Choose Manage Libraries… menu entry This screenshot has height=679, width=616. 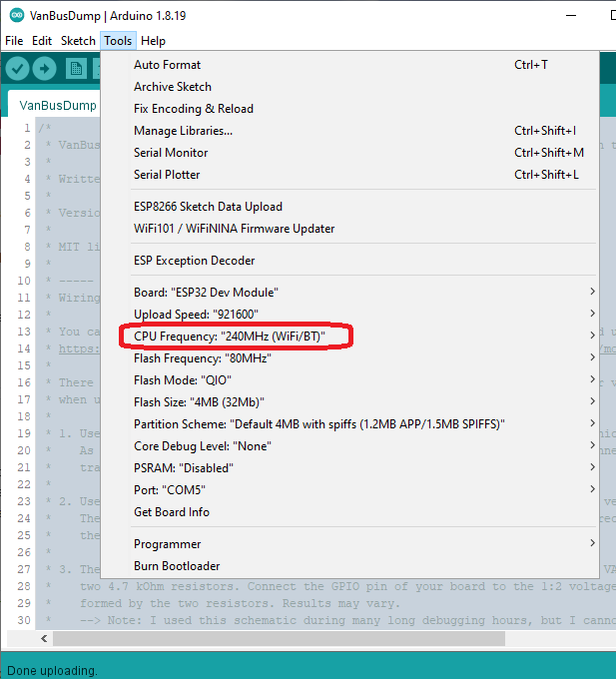tap(349, 131)
